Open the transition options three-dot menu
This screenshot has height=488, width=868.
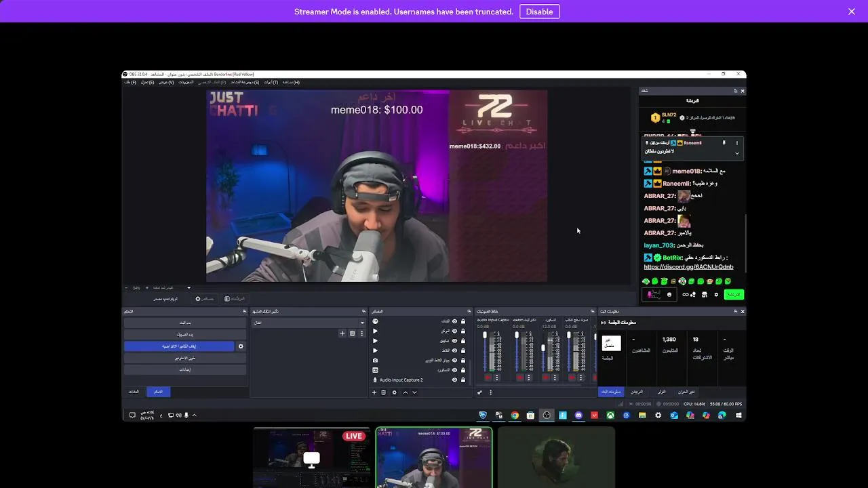click(361, 333)
